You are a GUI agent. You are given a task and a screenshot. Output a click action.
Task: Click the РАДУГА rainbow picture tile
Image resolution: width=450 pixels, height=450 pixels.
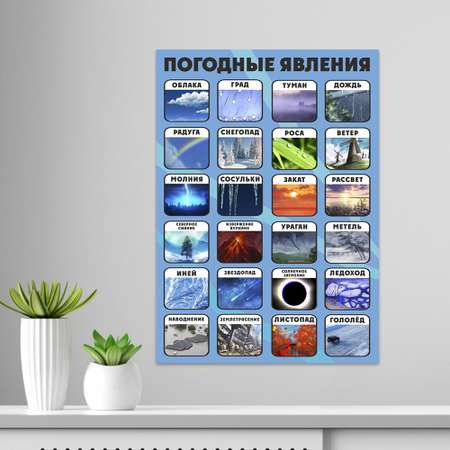tap(187, 148)
